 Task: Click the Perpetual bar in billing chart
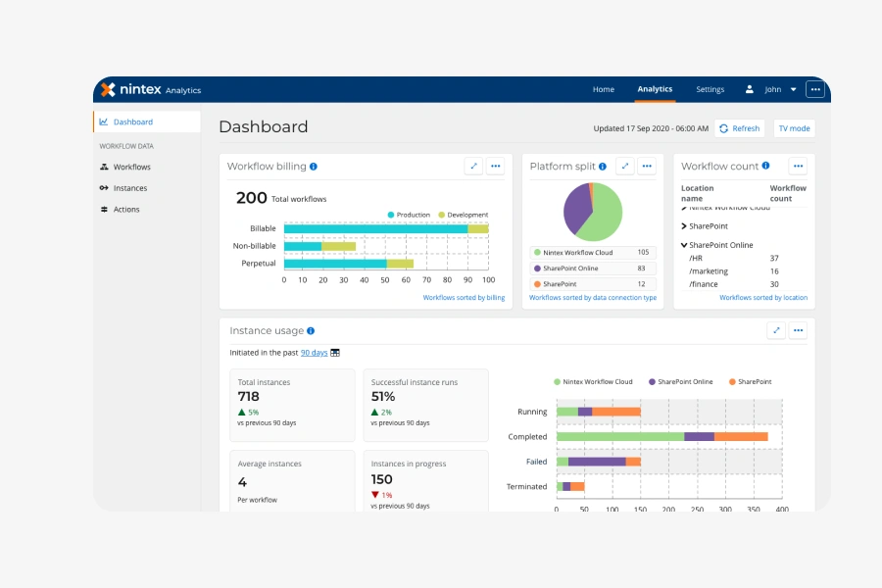349,264
